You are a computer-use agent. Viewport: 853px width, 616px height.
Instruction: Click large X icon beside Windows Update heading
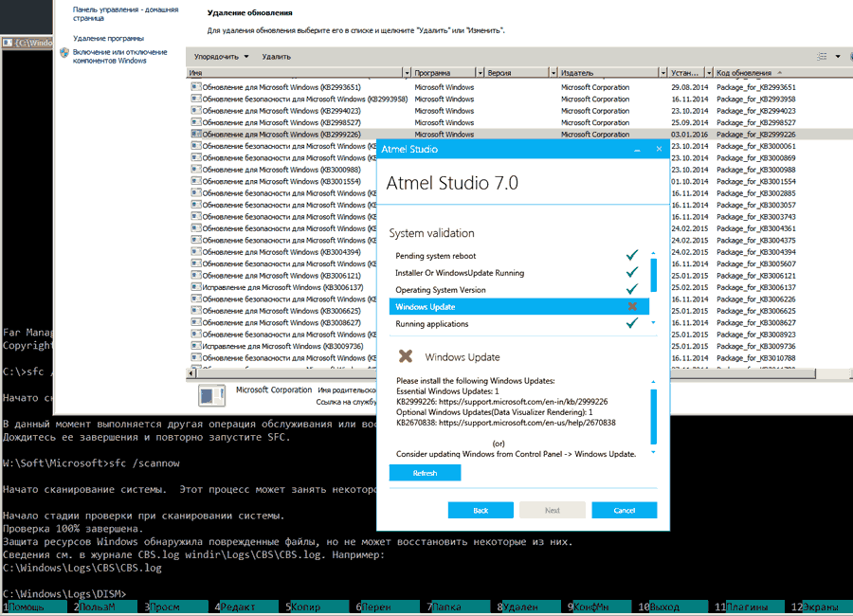click(x=406, y=356)
